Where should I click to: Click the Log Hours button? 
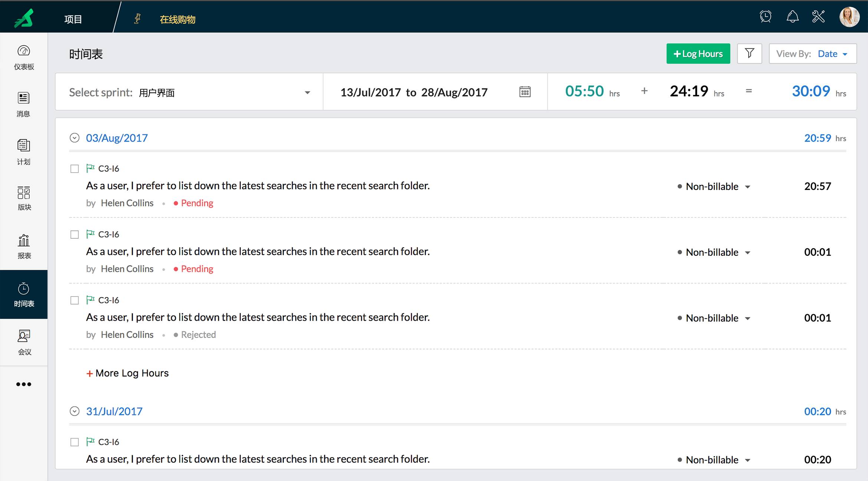pos(698,54)
